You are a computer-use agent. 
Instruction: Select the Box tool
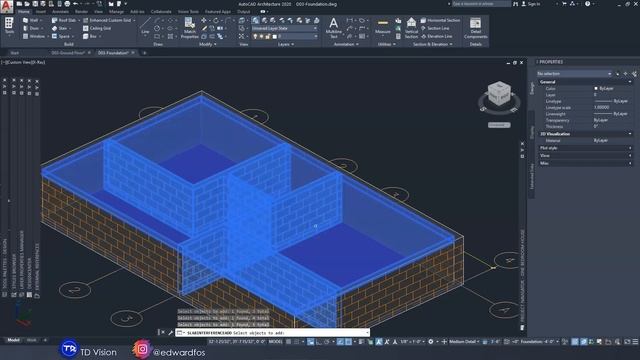(91, 36)
